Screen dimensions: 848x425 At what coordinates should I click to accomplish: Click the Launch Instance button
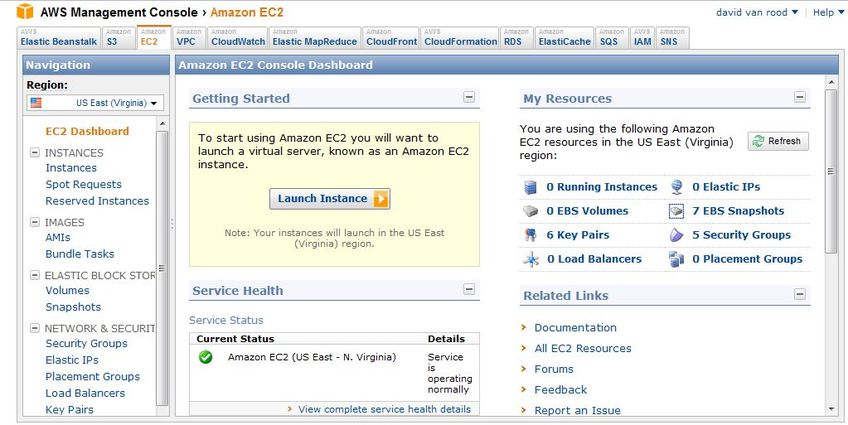pyautogui.click(x=330, y=199)
